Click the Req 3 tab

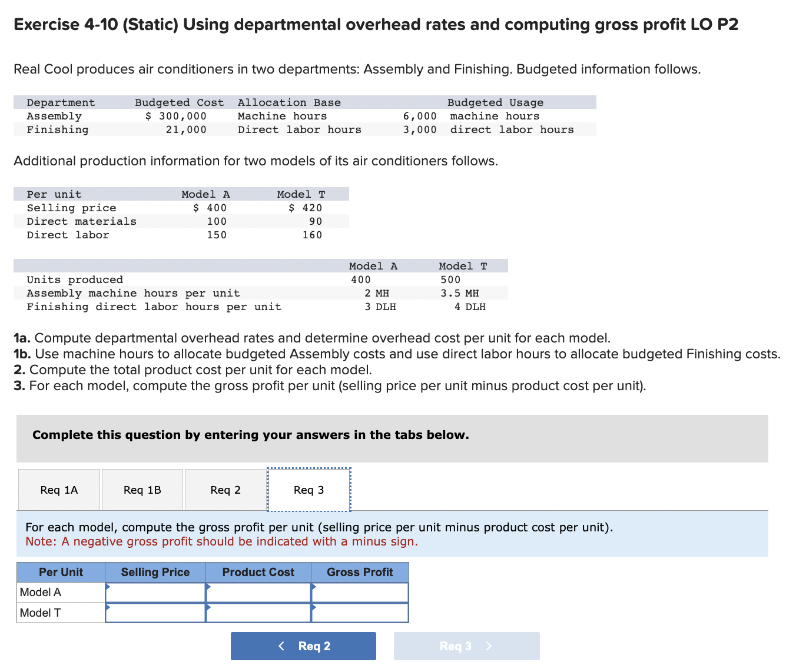pyautogui.click(x=309, y=490)
